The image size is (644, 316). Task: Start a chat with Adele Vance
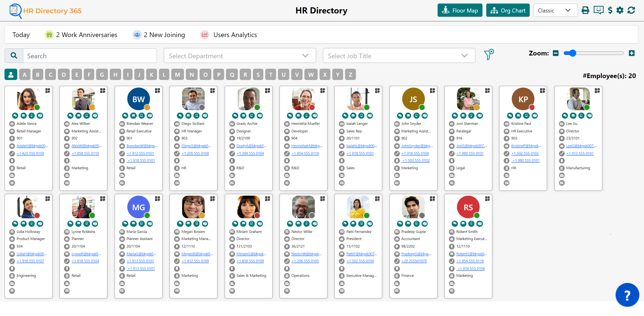tap(15, 115)
